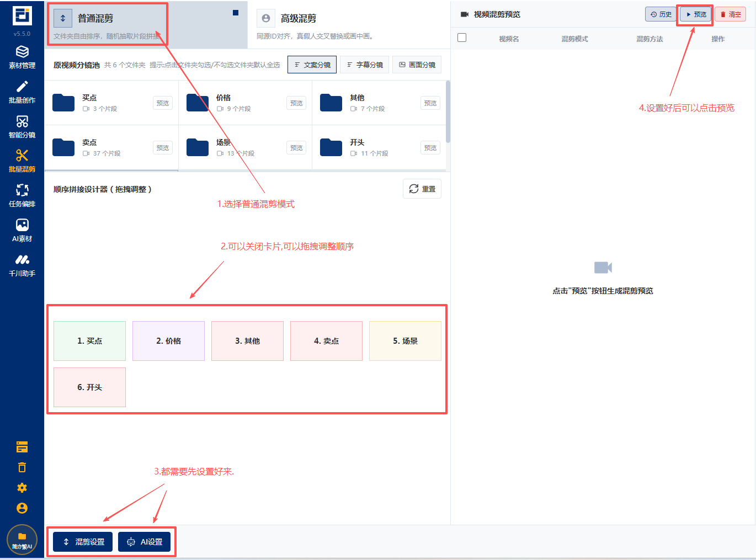Preview the 其他 folder

[x=430, y=103]
